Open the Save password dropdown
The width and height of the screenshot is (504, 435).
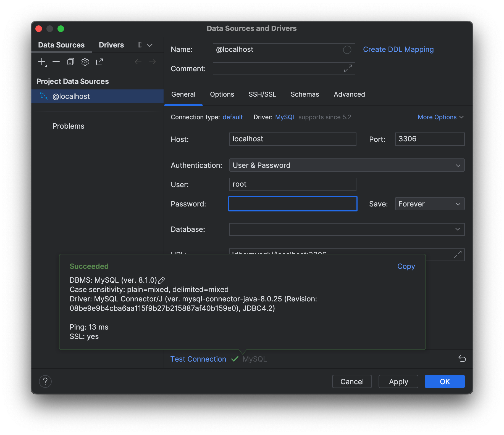[430, 204]
